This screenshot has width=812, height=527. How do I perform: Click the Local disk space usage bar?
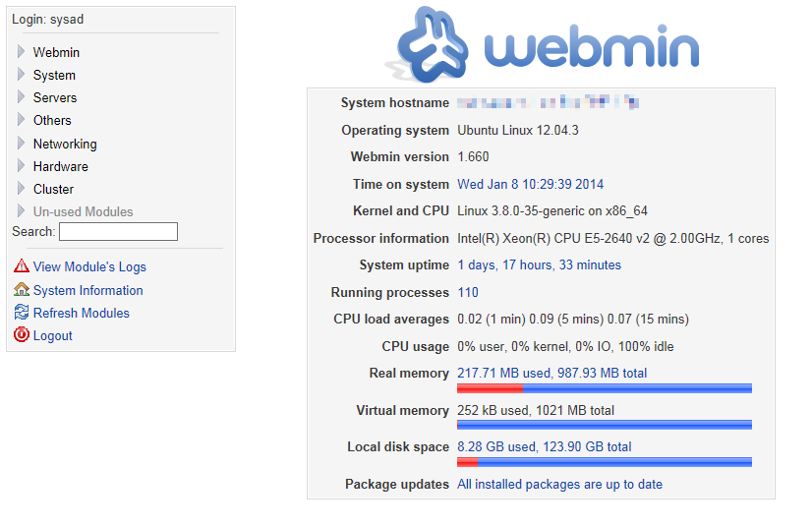(x=604, y=462)
